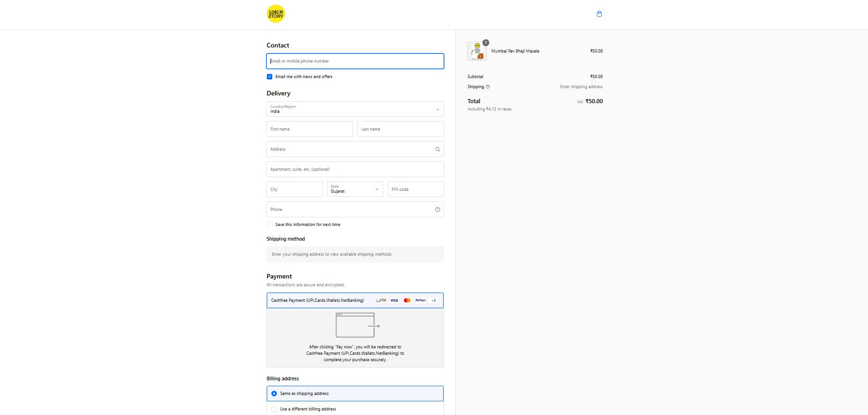Open the Country/Region dropdown

coord(355,109)
